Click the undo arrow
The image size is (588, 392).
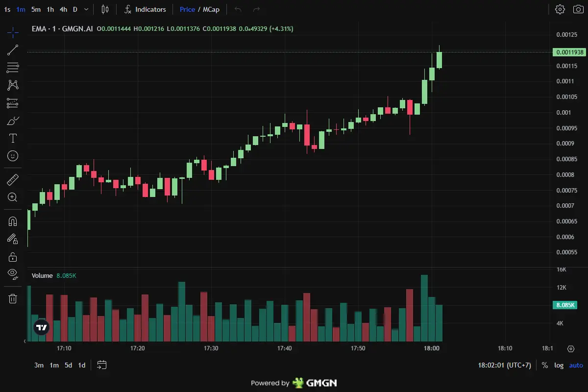pos(238,9)
